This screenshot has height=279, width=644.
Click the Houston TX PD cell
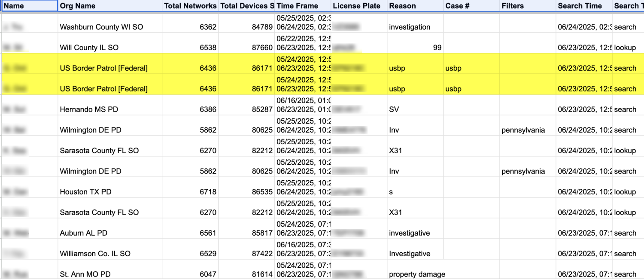pyautogui.click(x=110, y=188)
